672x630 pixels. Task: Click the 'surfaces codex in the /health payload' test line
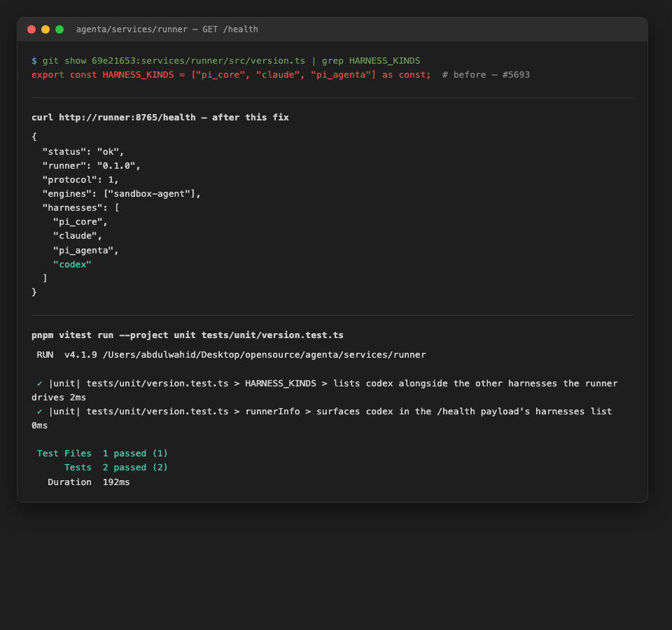tap(321, 419)
